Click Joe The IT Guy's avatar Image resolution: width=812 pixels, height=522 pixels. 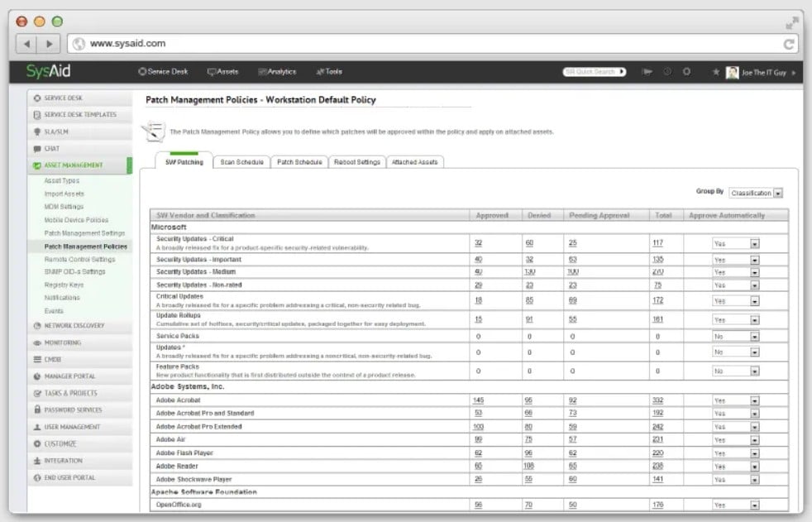tap(733, 73)
